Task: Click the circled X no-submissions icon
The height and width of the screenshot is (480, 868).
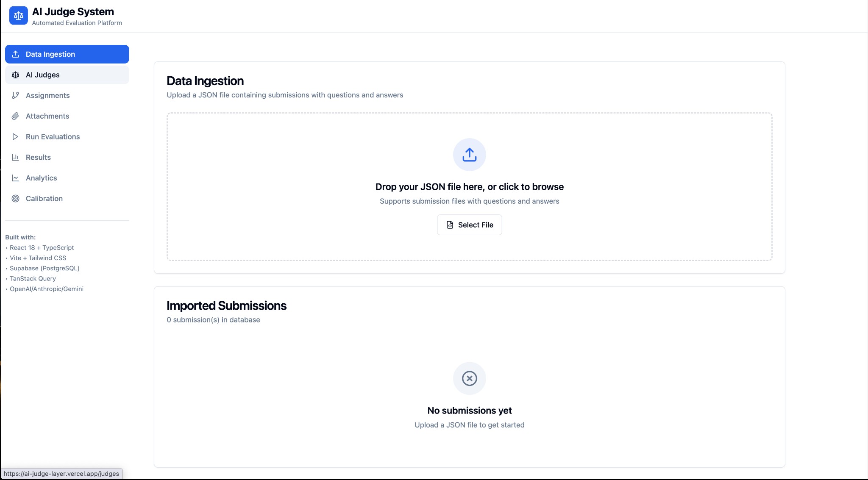Action: [x=470, y=378]
